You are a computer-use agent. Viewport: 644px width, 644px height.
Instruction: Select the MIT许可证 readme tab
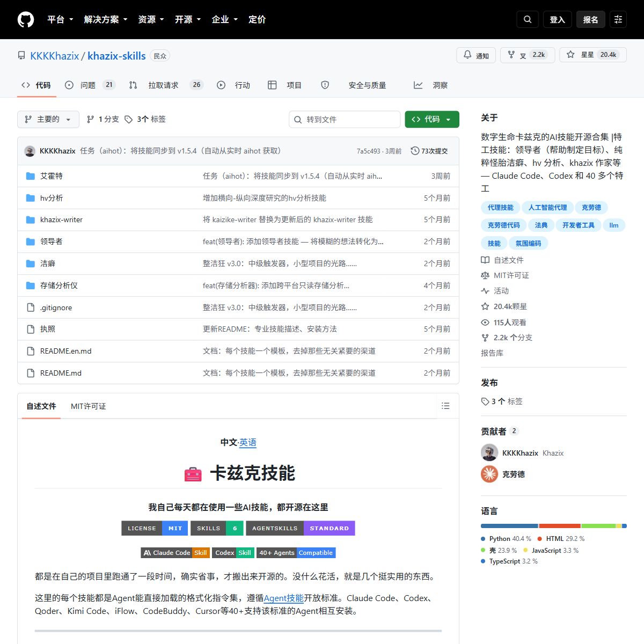pyautogui.click(x=88, y=406)
